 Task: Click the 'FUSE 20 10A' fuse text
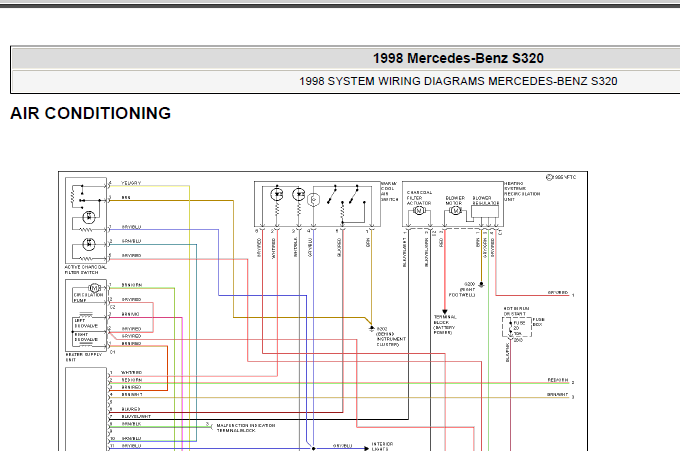point(518,328)
